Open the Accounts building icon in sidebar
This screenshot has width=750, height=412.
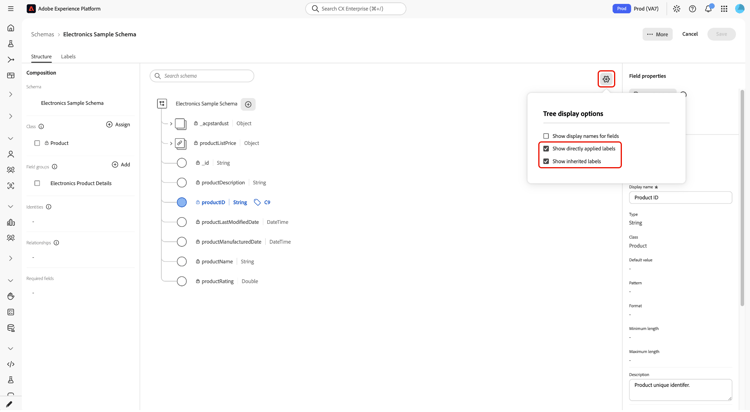pos(11,223)
